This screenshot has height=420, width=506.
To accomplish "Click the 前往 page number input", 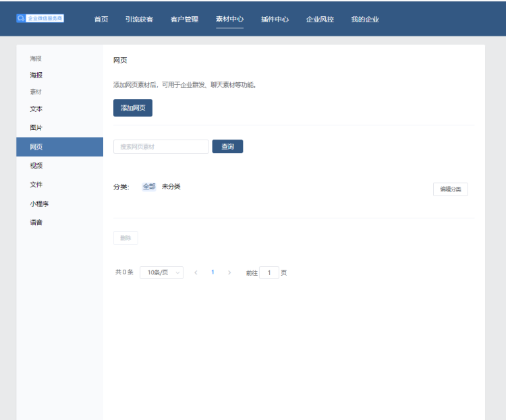I will [269, 273].
